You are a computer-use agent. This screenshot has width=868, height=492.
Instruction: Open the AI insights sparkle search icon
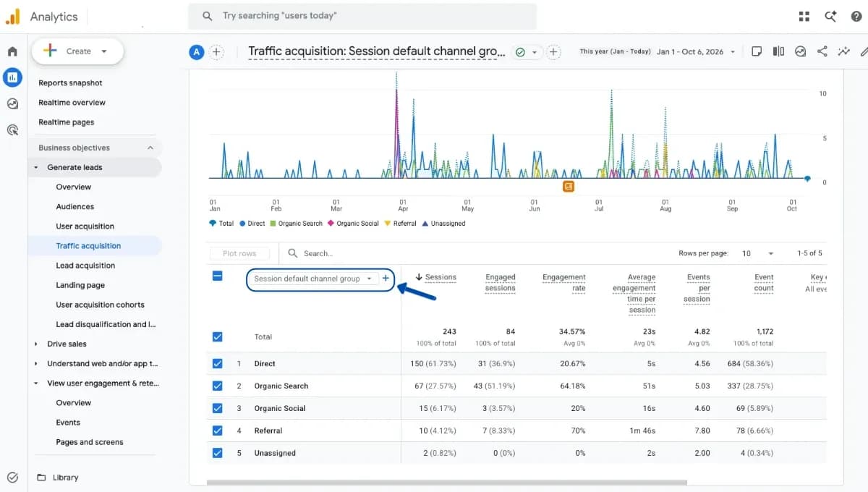pyautogui.click(x=830, y=16)
